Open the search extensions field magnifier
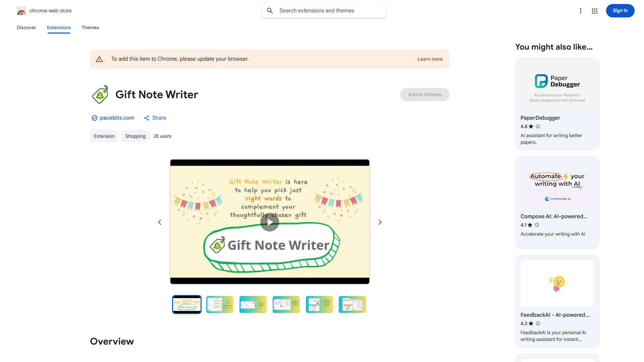644x362 pixels. [x=270, y=10]
